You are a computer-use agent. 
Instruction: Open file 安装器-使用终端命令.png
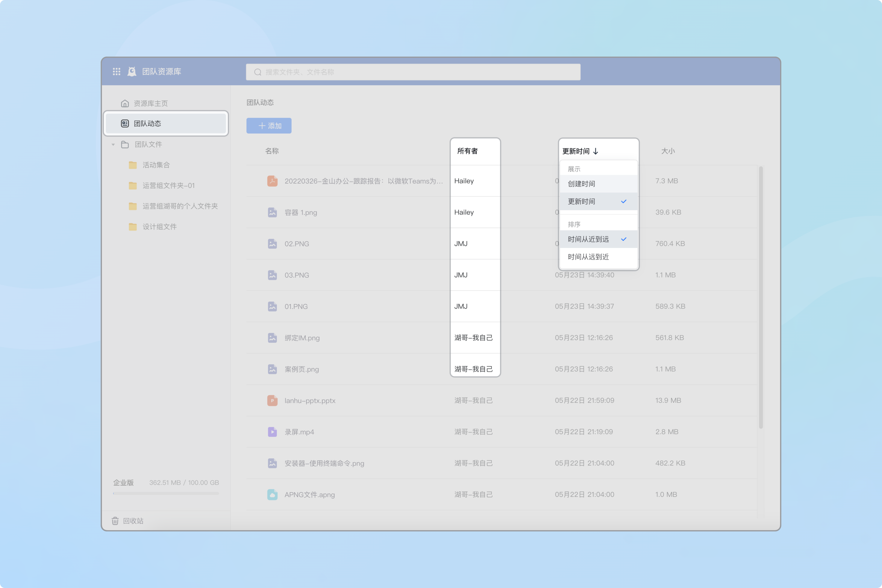[x=324, y=464]
